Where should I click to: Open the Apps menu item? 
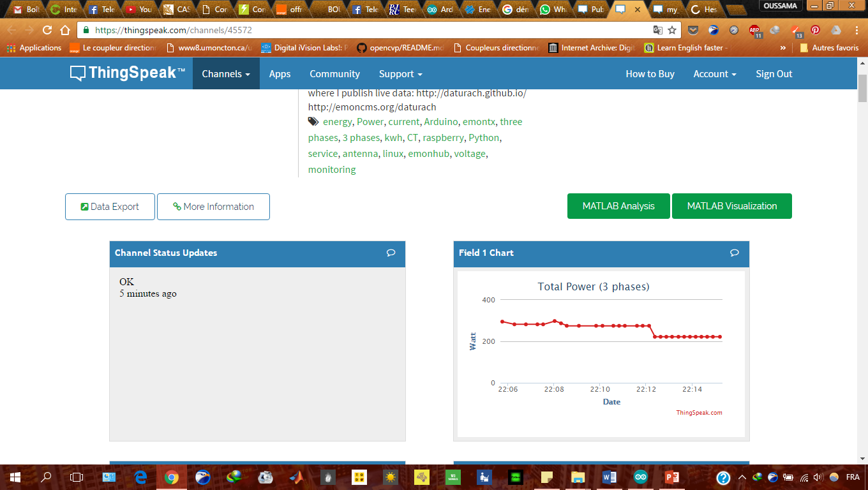pyautogui.click(x=280, y=74)
